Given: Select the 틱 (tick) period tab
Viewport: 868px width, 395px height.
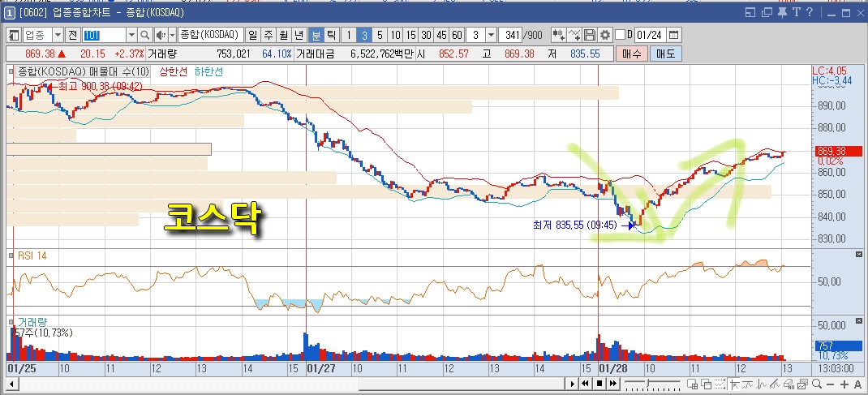Looking at the screenshot, I should 332,36.
